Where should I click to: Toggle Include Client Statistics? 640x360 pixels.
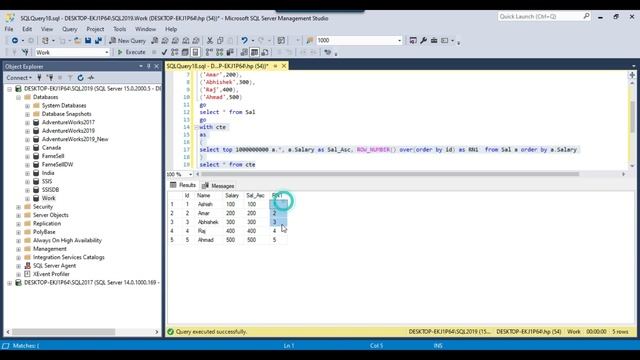tap(230, 52)
